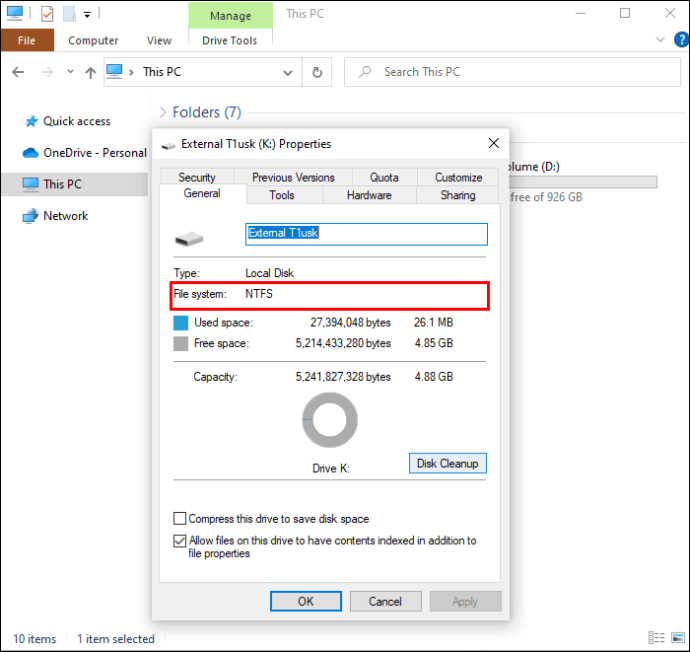The image size is (690, 652).
Task: Click the 4.88 GB capacity value
Action: click(433, 377)
